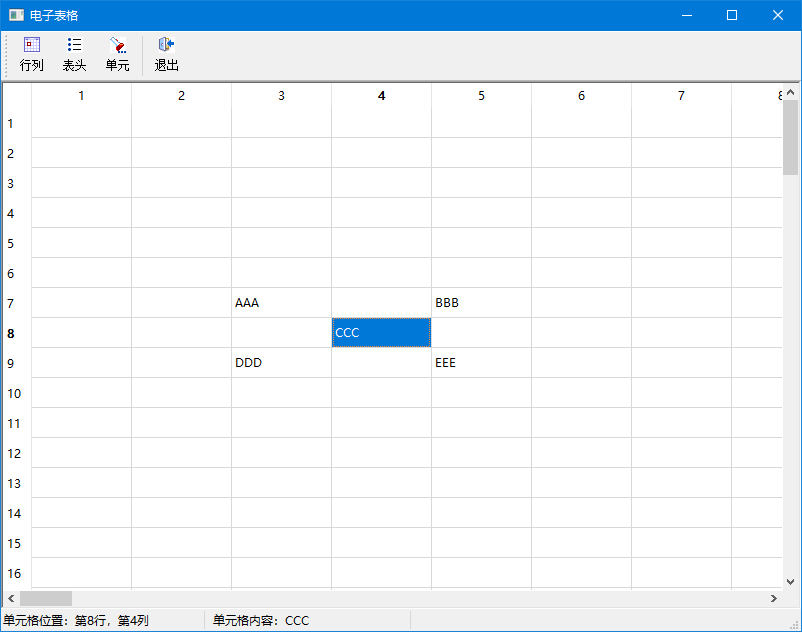Click row header 15
This screenshot has width=802, height=632.
click(17, 543)
